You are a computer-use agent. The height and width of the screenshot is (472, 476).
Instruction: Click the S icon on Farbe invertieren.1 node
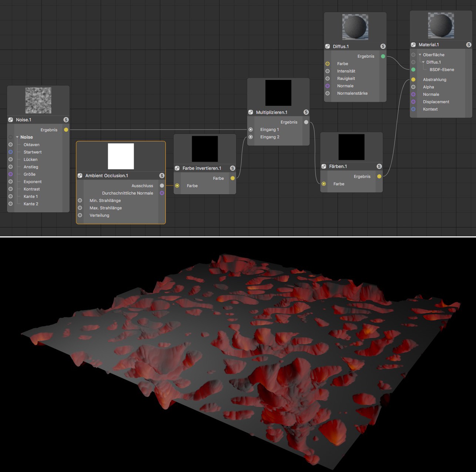(232, 168)
